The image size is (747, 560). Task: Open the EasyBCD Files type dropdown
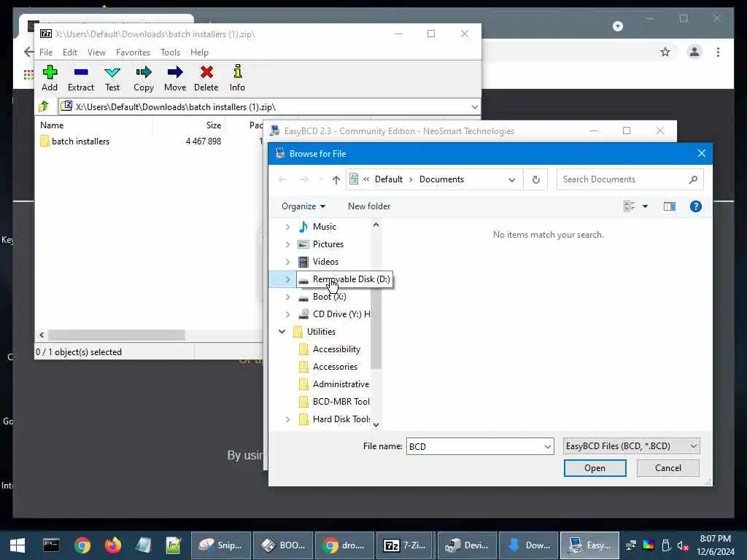tap(631, 446)
